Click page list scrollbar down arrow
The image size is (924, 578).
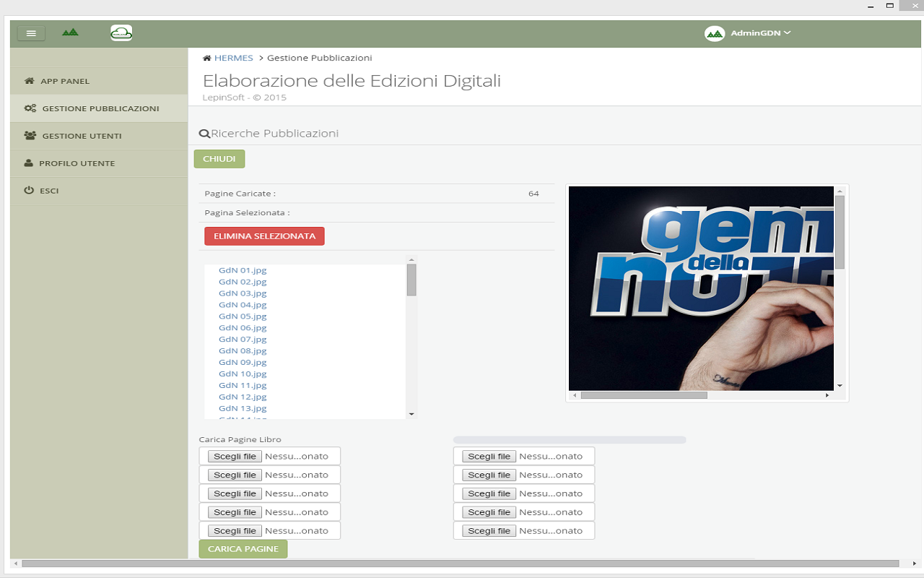411,414
